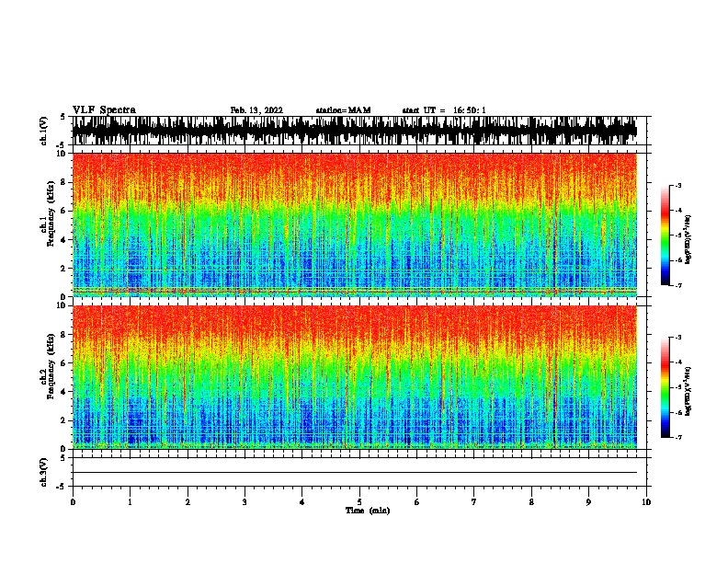
Task: Click time axis tick label "0"
Action: [73, 502]
